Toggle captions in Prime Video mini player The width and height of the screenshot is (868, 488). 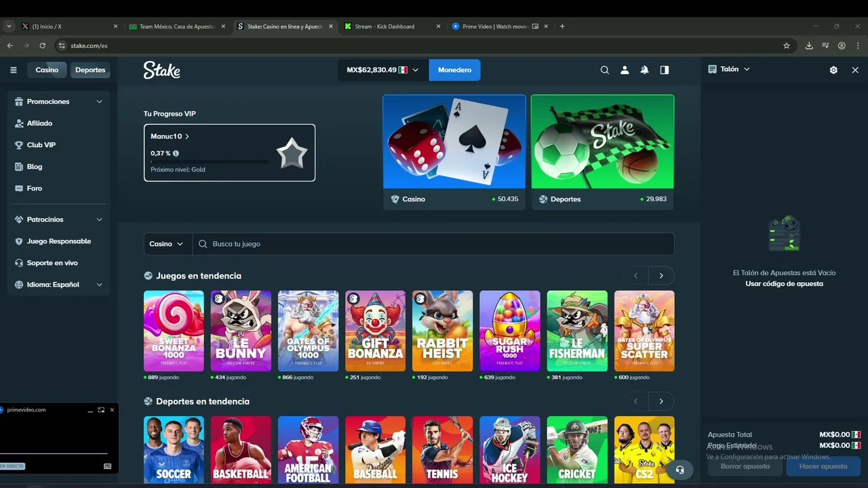tap(107, 466)
